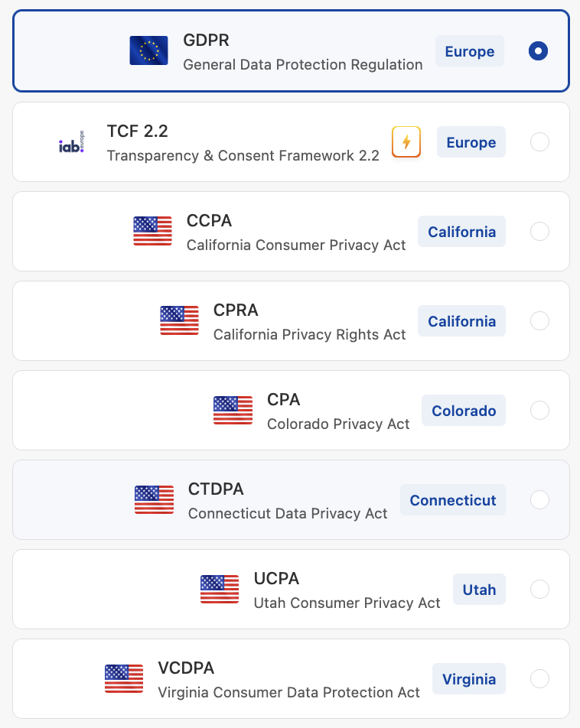Click the US flag beside CPRA

[179, 320]
